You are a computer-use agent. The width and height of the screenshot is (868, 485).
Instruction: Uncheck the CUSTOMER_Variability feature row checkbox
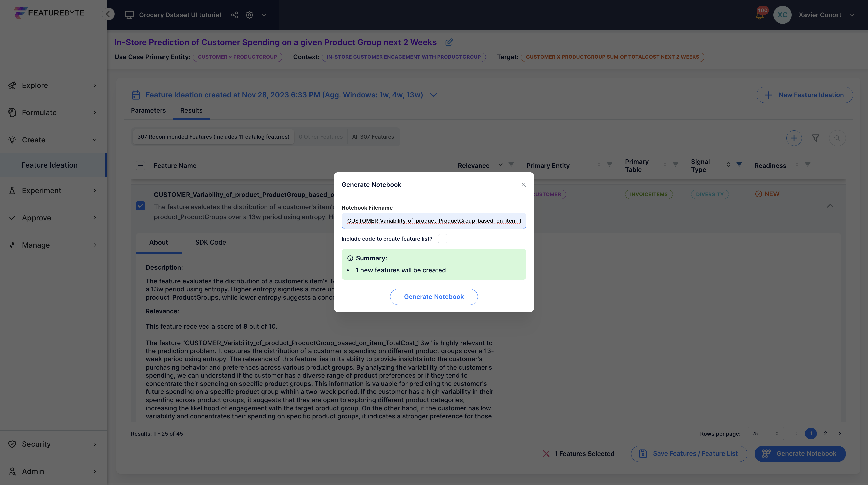(141, 206)
